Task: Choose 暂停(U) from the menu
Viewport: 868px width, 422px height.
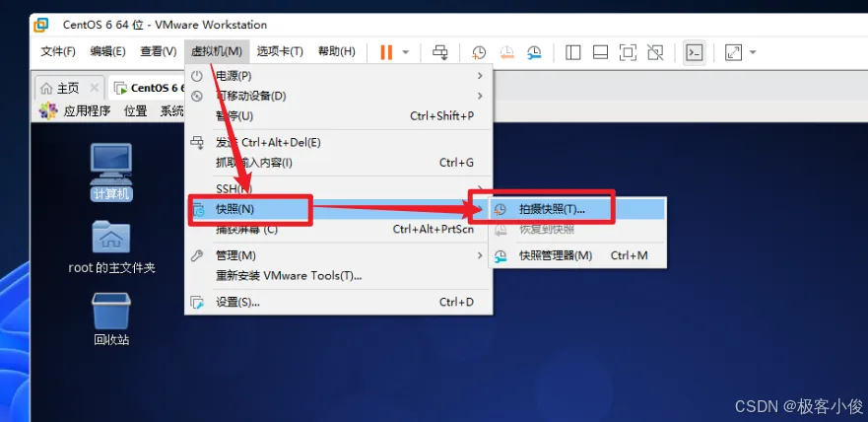Action: pyautogui.click(x=338, y=116)
